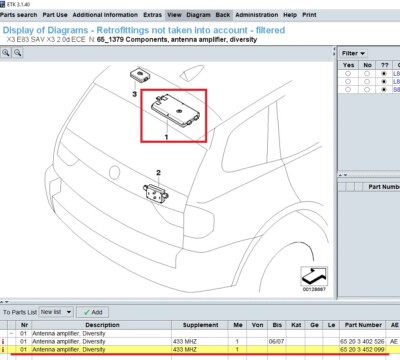Open the Administration menu
The image size is (400, 360).
257,15
